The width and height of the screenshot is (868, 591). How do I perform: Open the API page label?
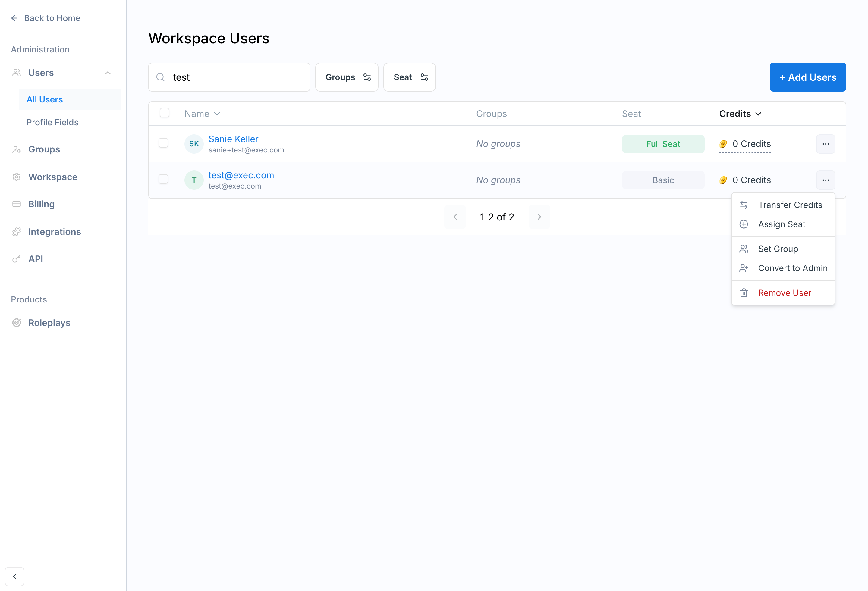36,259
